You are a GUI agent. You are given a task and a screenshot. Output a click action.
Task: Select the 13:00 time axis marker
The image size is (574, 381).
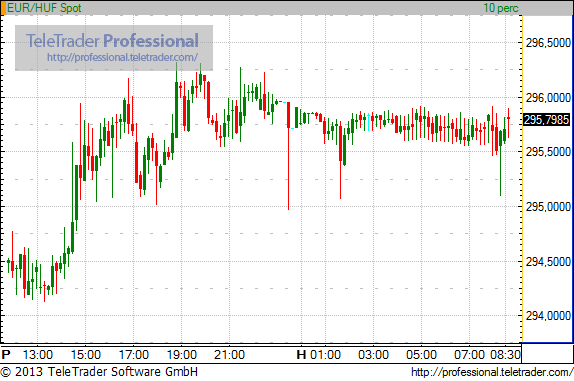tap(38, 355)
